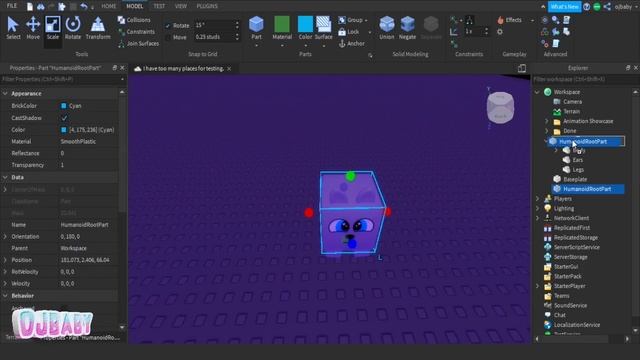Negate the selected part
This screenshot has width=640, height=360.
407,28
